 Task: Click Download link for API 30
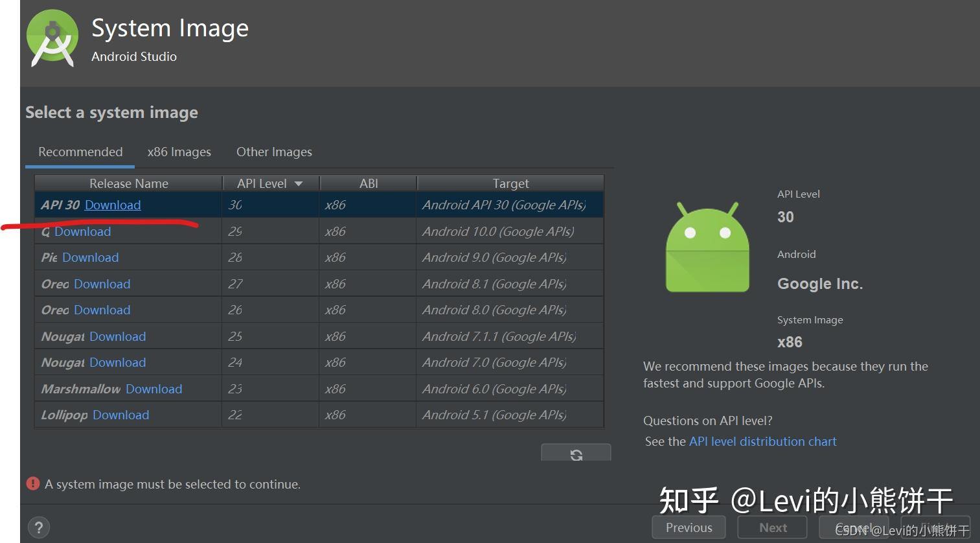pyautogui.click(x=113, y=205)
